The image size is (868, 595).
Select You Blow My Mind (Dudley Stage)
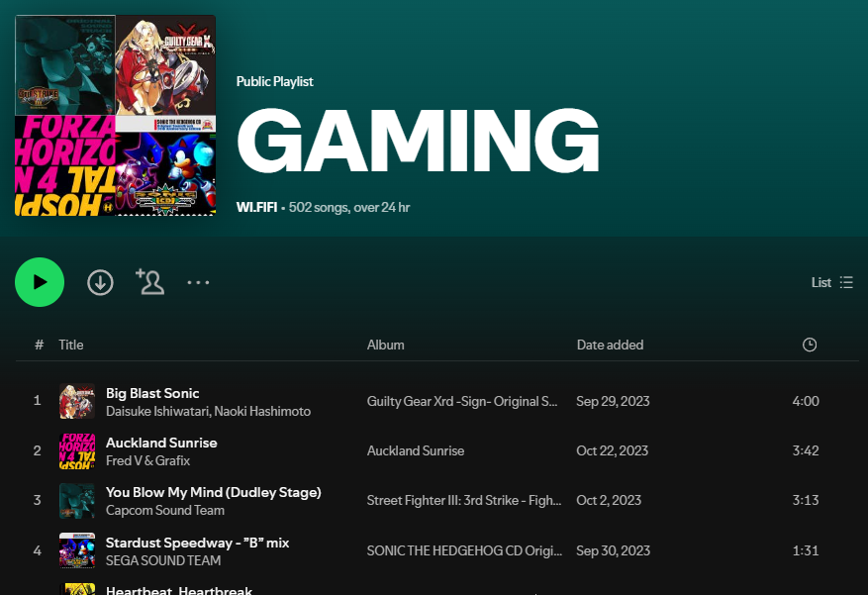(213, 492)
